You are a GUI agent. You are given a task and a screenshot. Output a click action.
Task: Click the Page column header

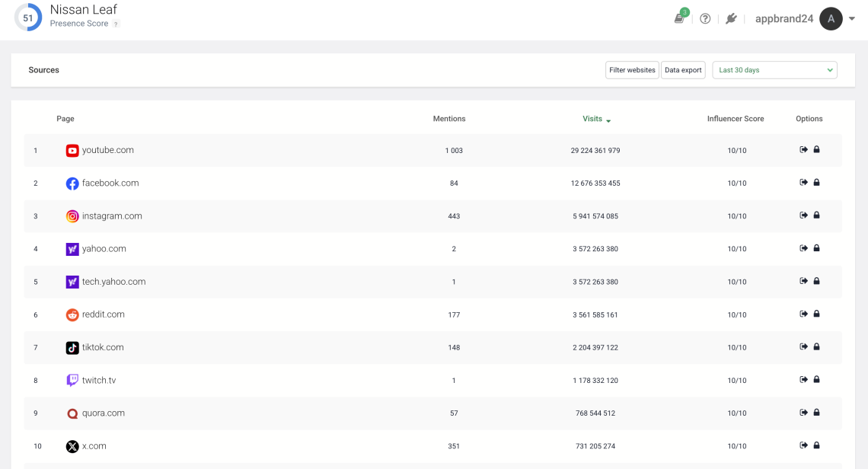tap(65, 119)
